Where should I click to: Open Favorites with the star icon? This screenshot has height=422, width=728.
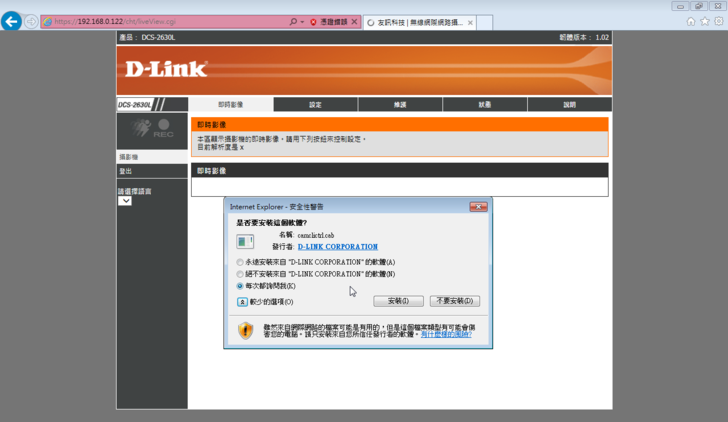pos(705,21)
